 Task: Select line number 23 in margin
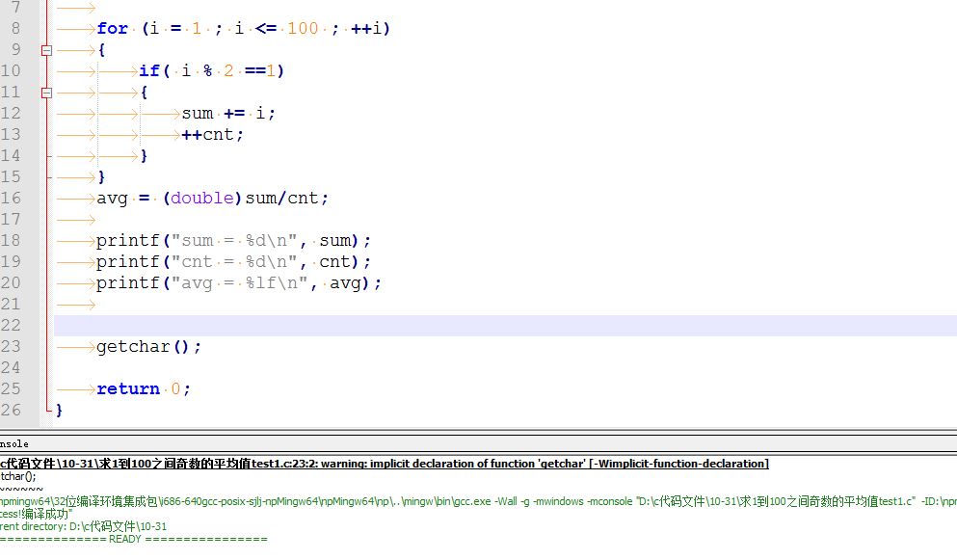[x=11, y=346]
